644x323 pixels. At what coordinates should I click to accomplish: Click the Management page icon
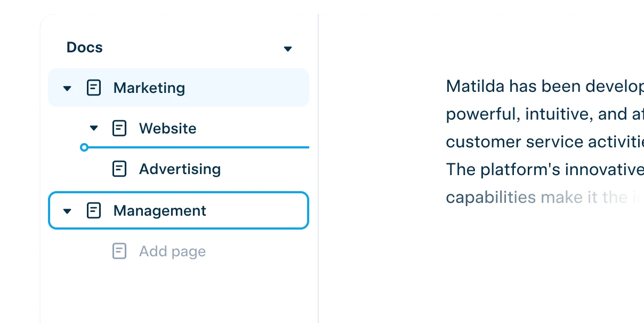tap(94, 210)
